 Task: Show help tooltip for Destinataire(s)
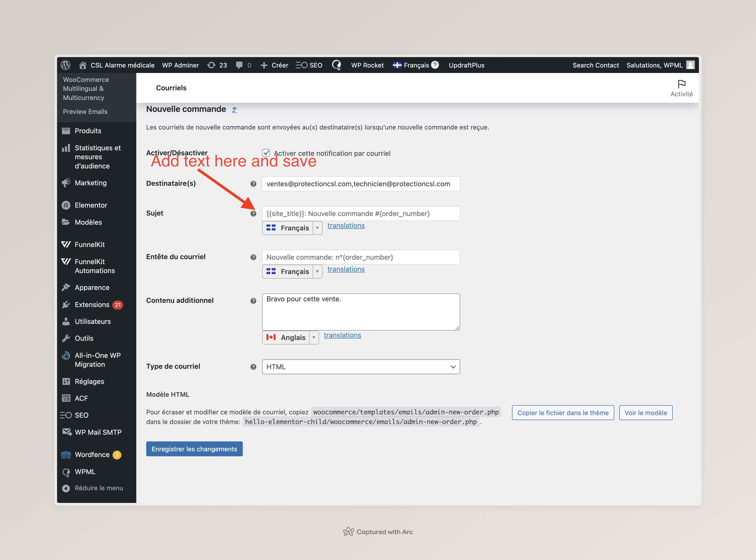point(253,184)
